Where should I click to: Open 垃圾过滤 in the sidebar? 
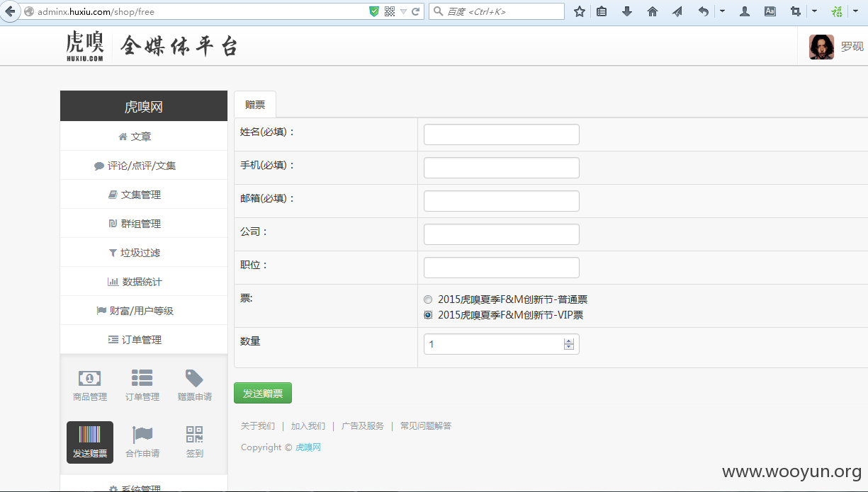pyautogui.click(x=144, y=253)
